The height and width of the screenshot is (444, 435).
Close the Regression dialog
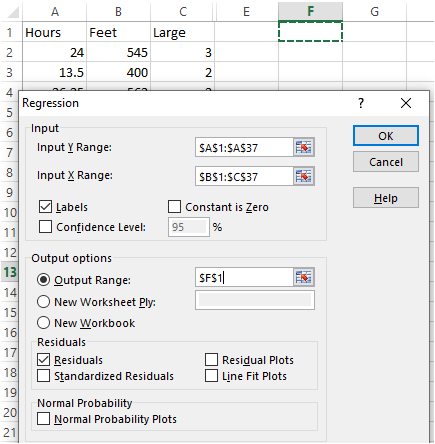point(406,103)
